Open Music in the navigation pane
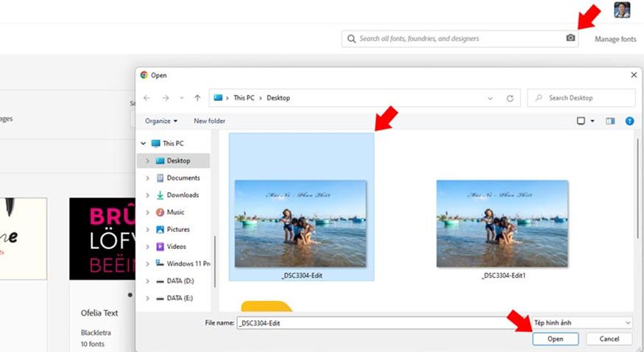Image resolution: width=644 pixels, height=352 pixels. 175,212
